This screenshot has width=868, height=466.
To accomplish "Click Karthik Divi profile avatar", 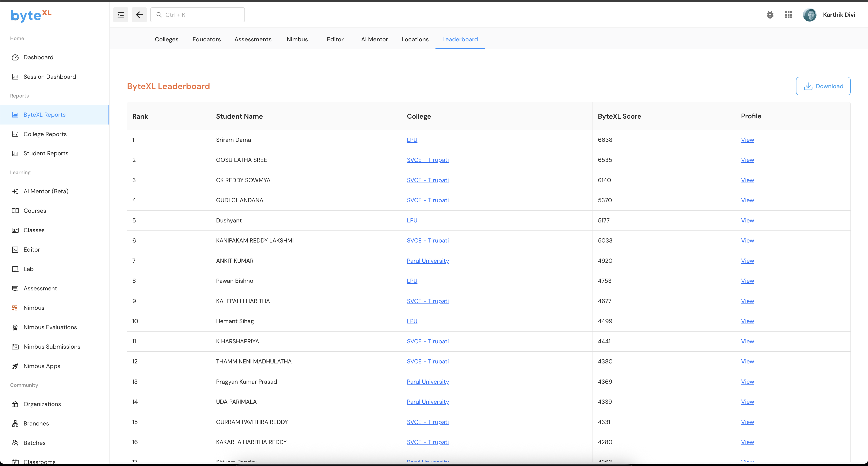I will coord(809,15).
